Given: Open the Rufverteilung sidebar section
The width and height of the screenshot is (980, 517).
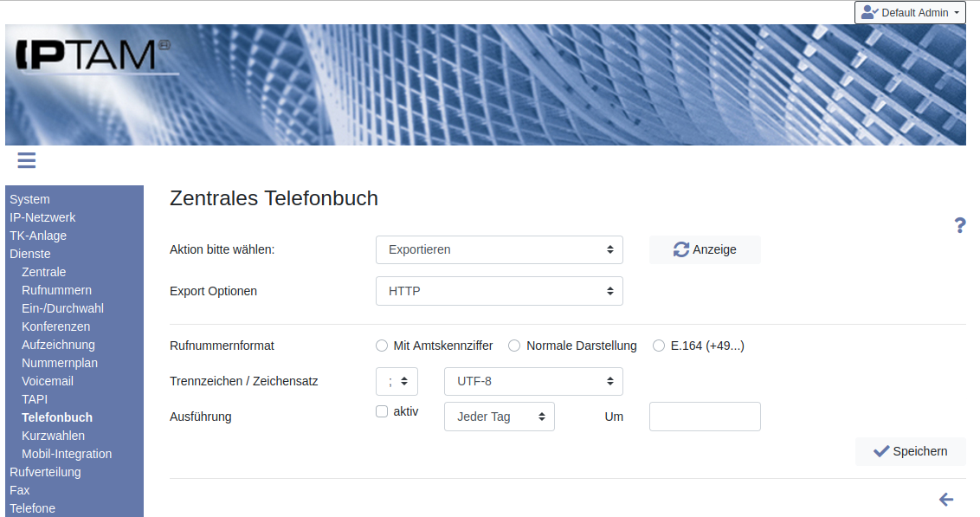Looking at the screenshot, I should coord(45,472).
